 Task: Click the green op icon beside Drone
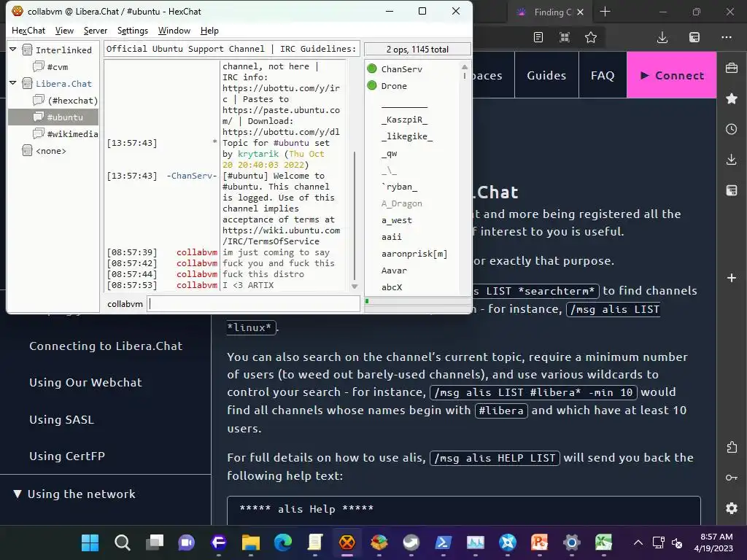372,86
